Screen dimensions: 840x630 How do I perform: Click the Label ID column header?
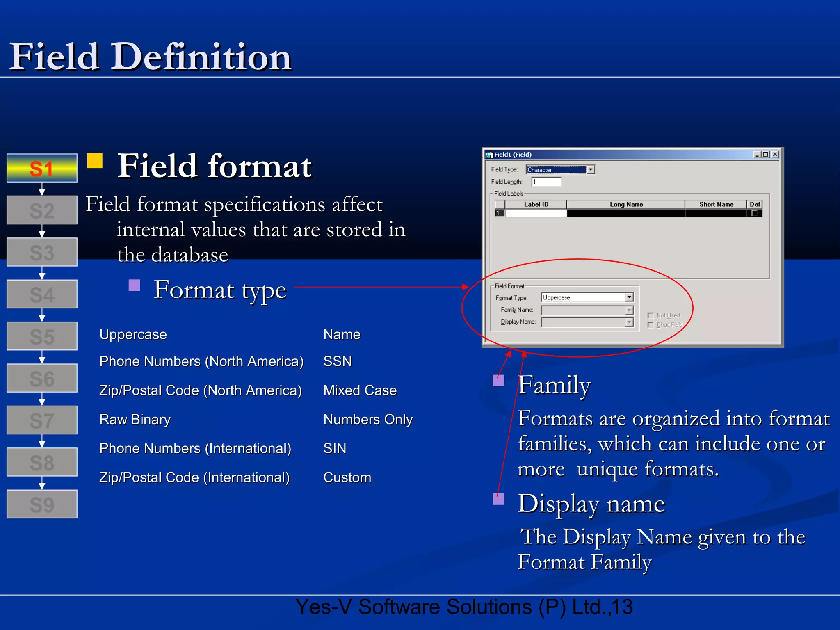[536, 204]
